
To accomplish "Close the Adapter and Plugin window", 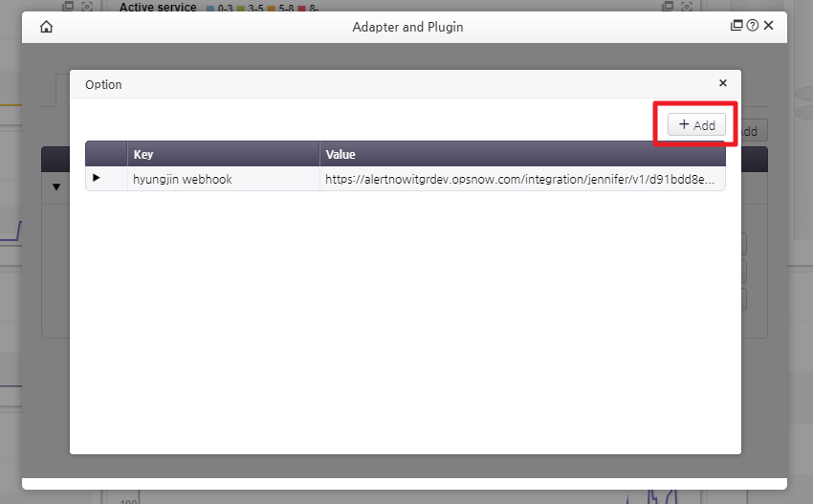I will point(769,26).
